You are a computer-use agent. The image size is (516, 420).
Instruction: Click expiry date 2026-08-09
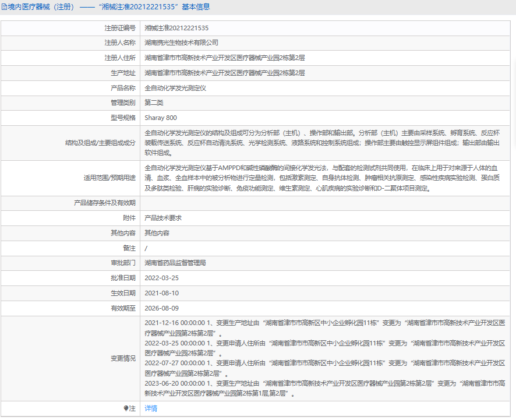pos(161,308)
